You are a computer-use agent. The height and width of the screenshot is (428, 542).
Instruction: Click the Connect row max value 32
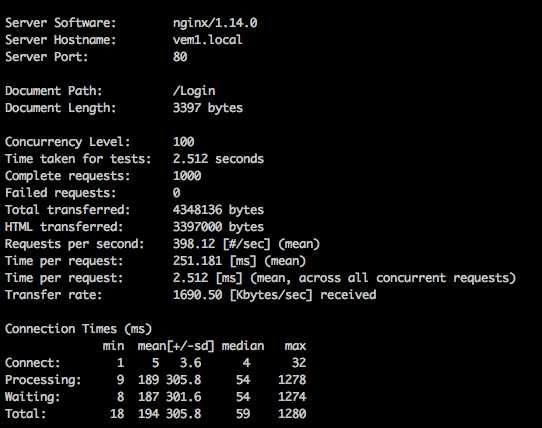coord(299,363)
